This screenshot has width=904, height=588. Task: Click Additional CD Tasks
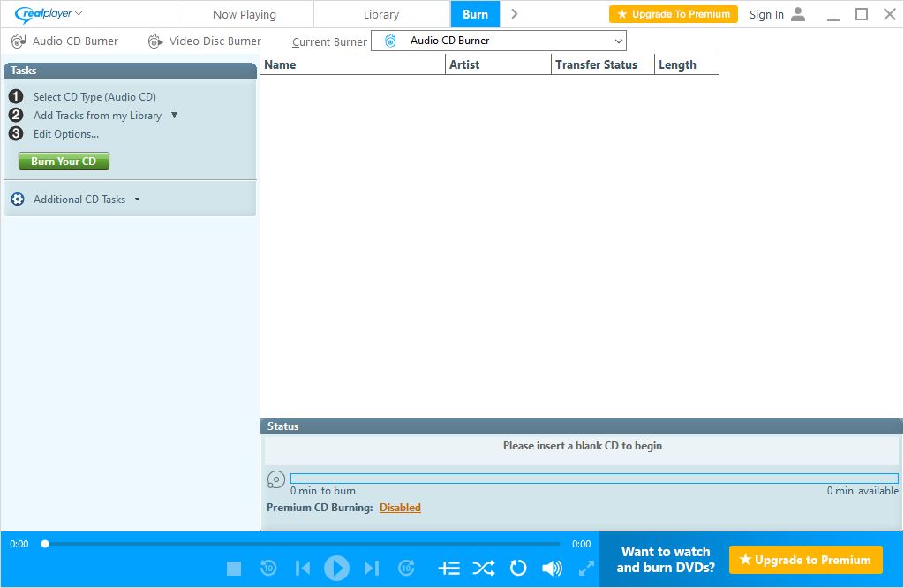point(79,199)
